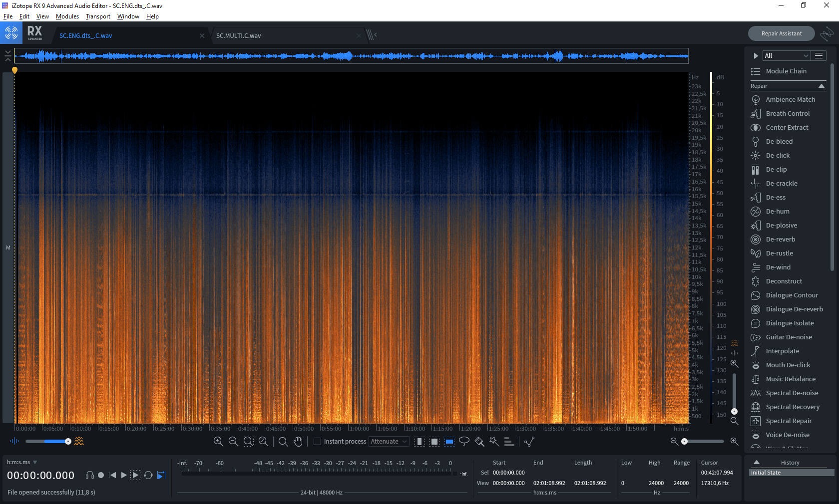Open the Modules menu
This screenshot has width=839, height=504.
pos(67,16)
